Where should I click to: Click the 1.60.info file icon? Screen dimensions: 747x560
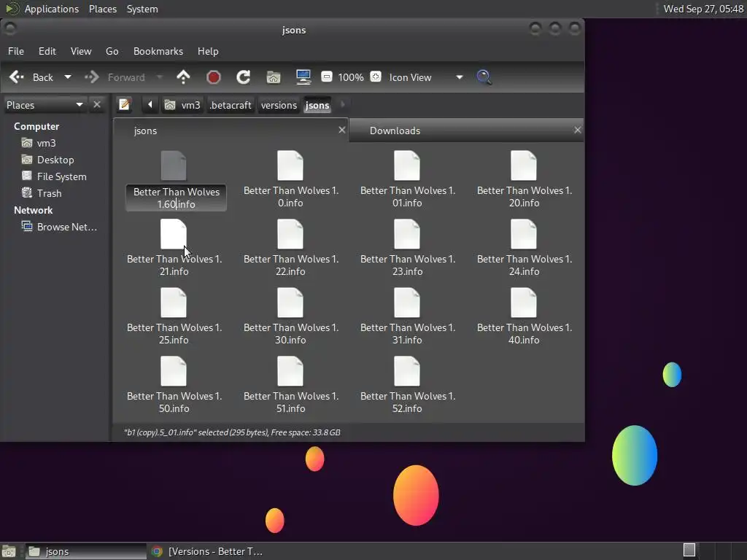pos(174,166)
